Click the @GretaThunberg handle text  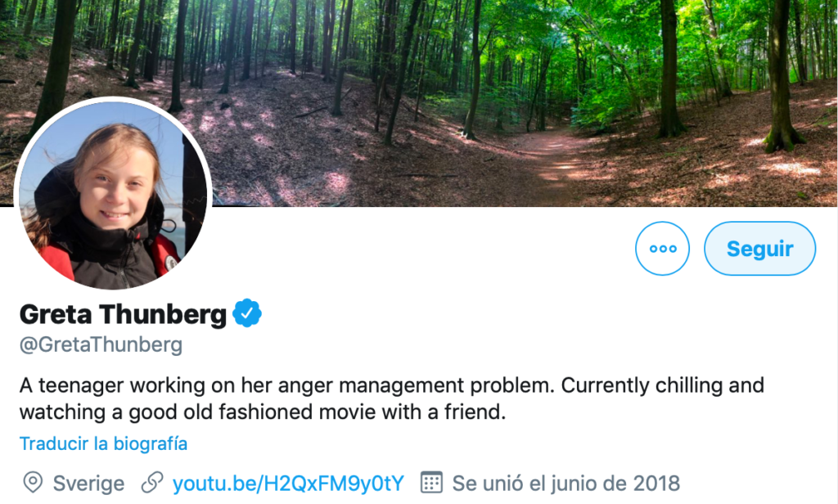pos(101,344)
